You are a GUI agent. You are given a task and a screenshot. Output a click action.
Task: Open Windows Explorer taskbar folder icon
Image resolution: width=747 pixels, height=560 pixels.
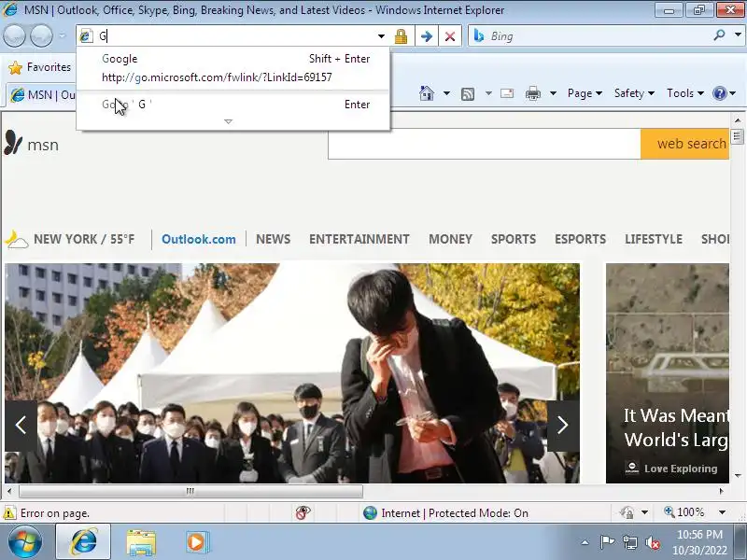tap(141, 542)
